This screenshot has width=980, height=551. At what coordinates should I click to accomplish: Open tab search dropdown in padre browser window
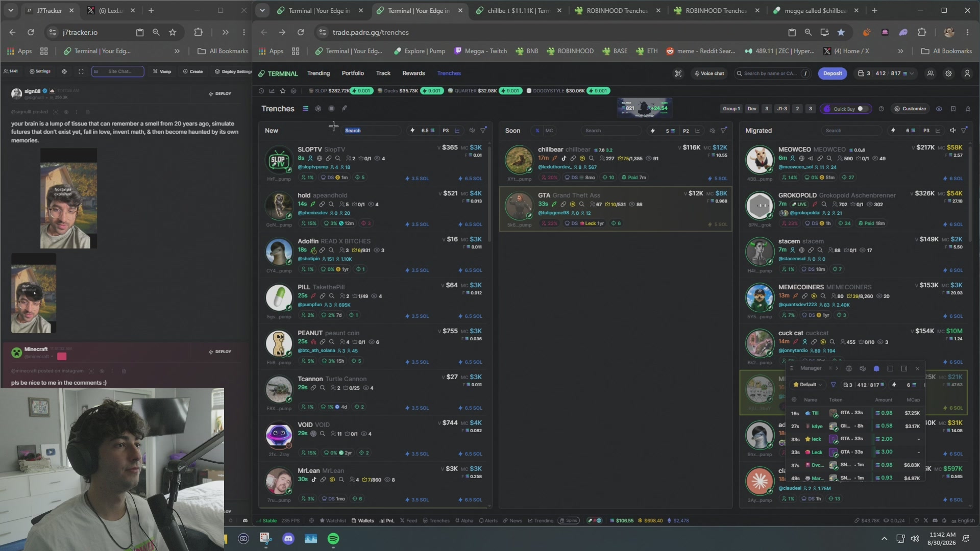(262, 10)
